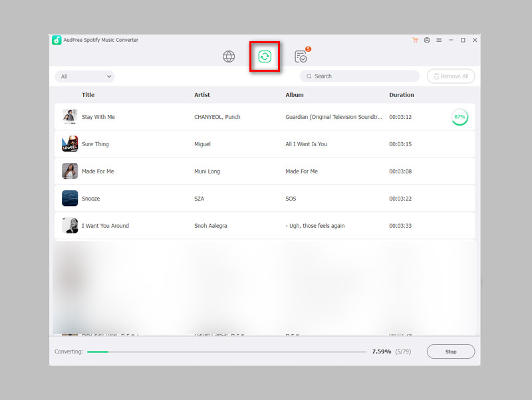Click the overall converting progress bar

(227, 352)
